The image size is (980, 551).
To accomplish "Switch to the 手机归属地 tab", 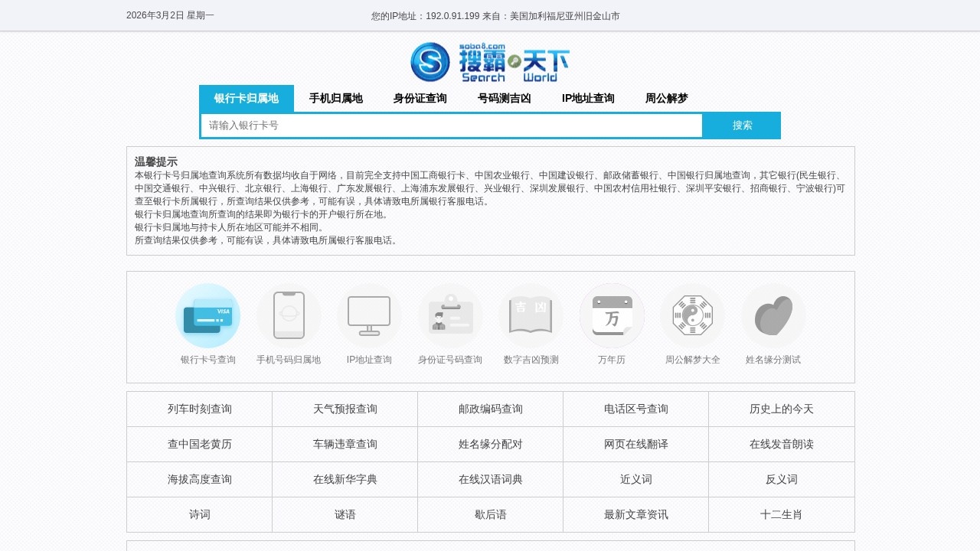I will pos(335,98).
